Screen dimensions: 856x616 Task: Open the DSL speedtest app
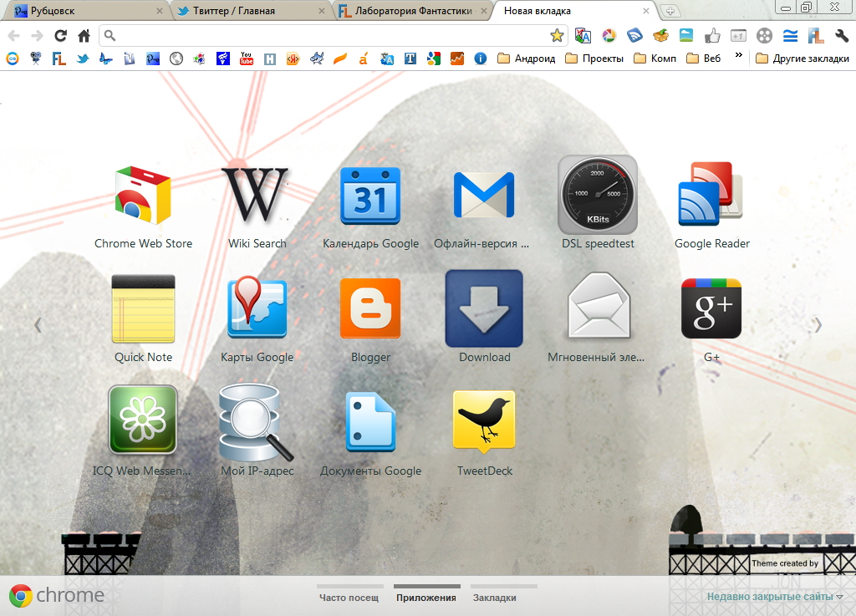[x=598, y=197]
